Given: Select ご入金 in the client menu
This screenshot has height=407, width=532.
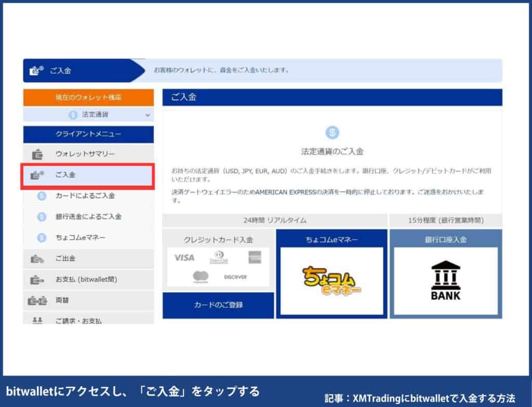Looking at the screenshot, I should pos(87,175).
